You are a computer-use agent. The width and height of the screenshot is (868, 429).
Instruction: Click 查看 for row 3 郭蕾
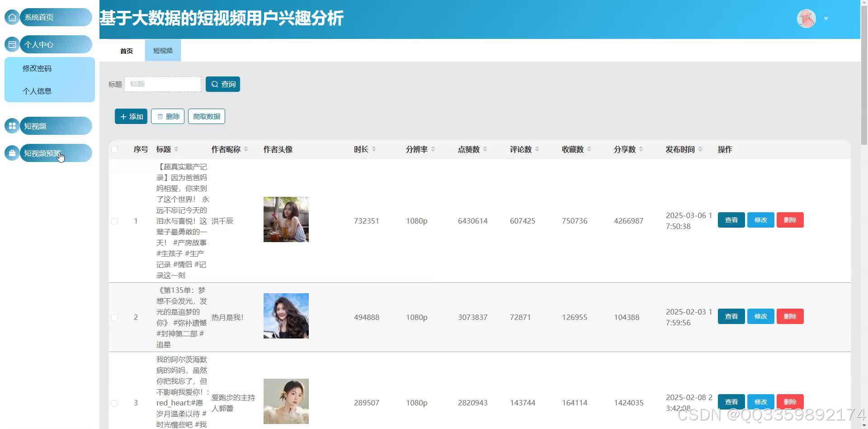coord(731,402)
